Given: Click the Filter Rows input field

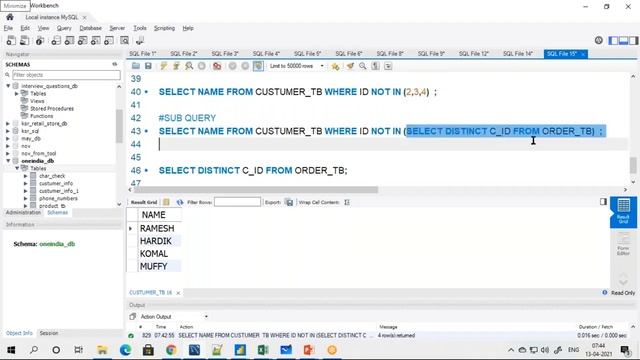Looking at the screenshot, I should (237, 202).
